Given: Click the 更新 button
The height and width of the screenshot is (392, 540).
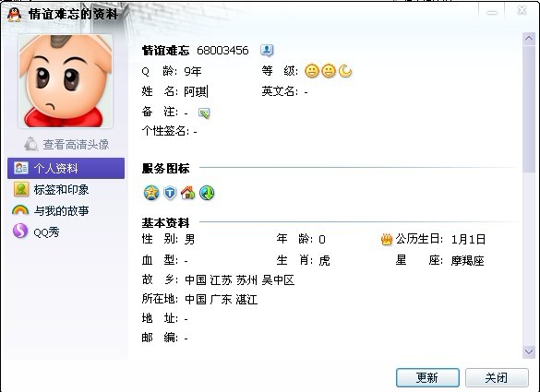Looking at the screenshot, I should click(427, 377).
